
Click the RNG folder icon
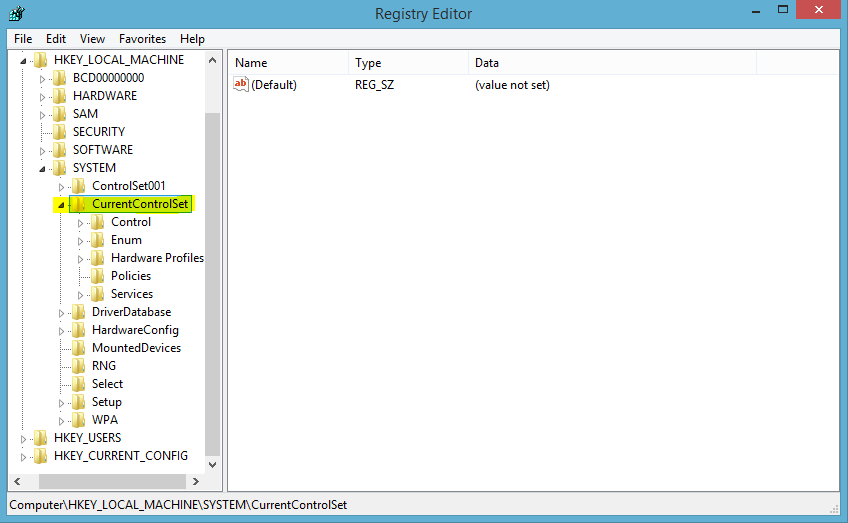tap(78, 366)
